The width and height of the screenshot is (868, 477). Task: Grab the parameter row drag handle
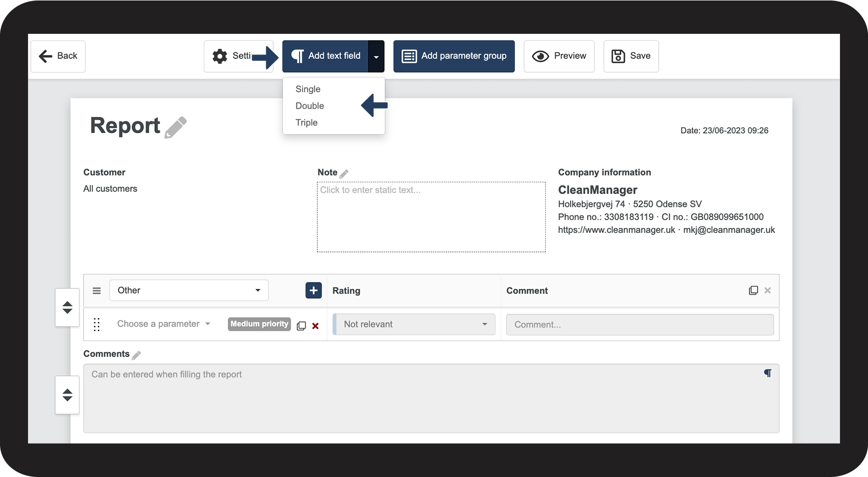(x=97, y=324)
